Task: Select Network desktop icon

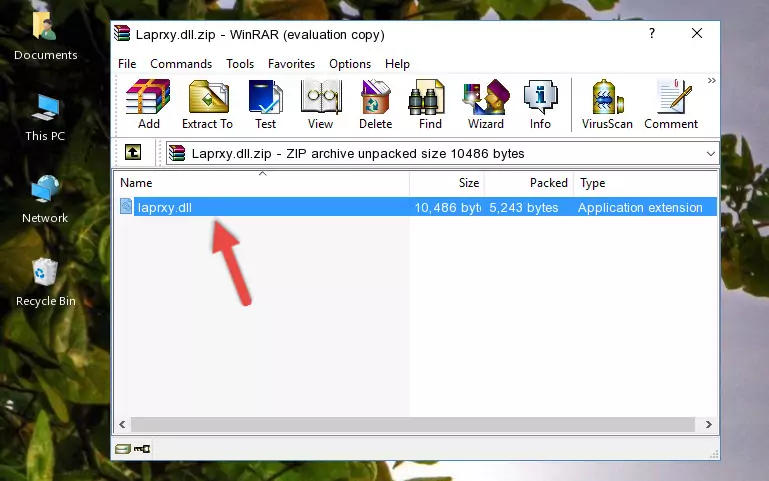Action: [45, 199]
